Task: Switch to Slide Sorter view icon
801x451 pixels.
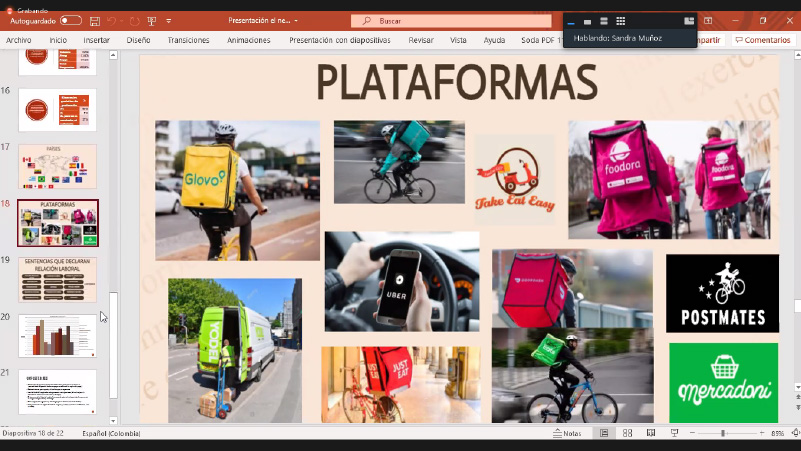Action: pyautogui.click(x=627, y=433)
